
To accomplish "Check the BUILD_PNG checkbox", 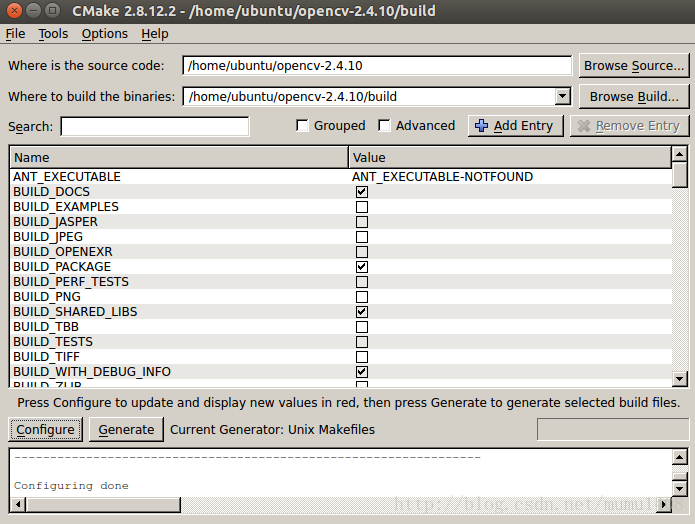I will 362,297.
